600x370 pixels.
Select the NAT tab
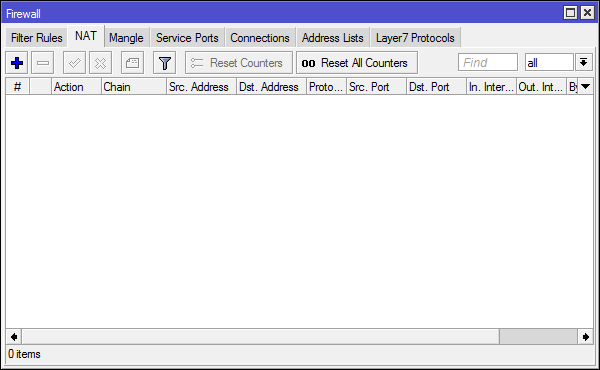pos(86,36)
